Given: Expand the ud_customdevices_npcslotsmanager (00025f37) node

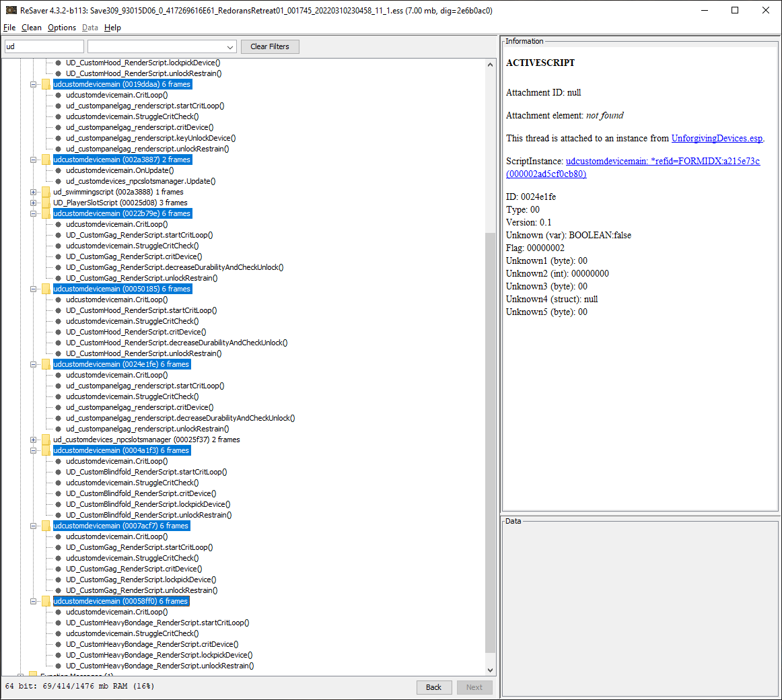Looking at the screenshot, I should coord(33,440).
